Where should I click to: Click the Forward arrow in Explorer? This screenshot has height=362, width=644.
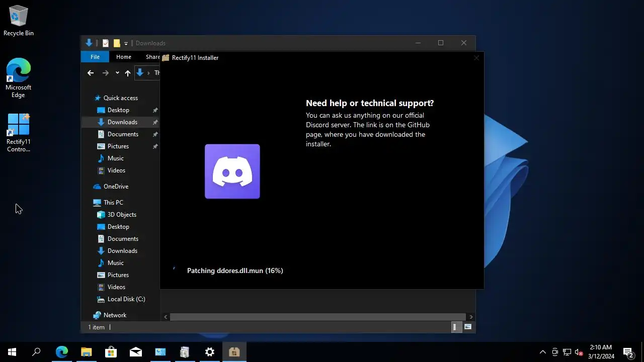105,73
